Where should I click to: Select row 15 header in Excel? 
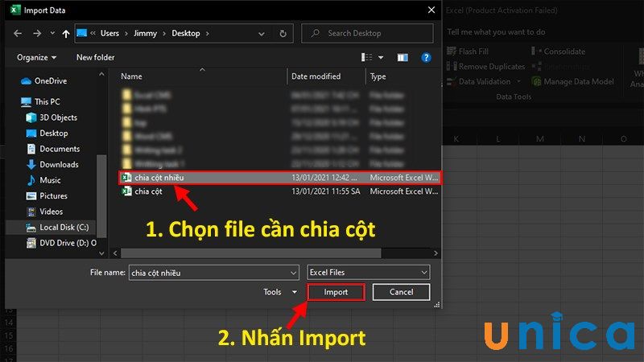tap(9, 335)
